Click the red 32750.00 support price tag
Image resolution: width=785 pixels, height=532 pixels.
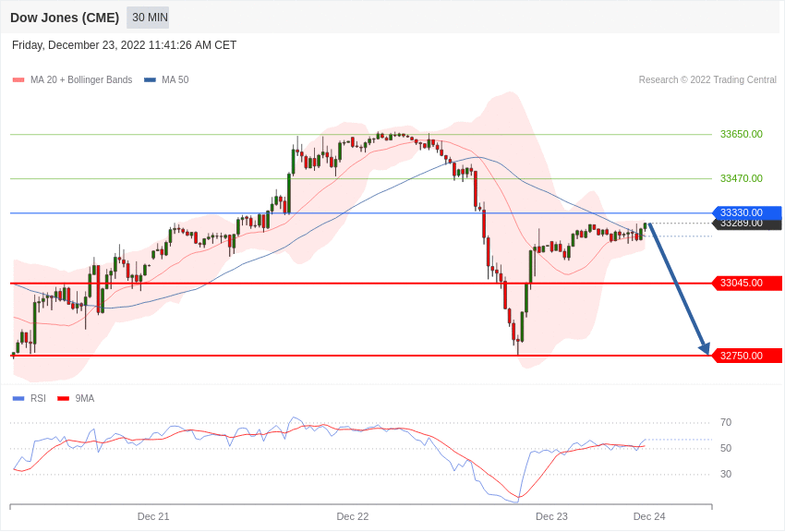click(x=747, y=356)
